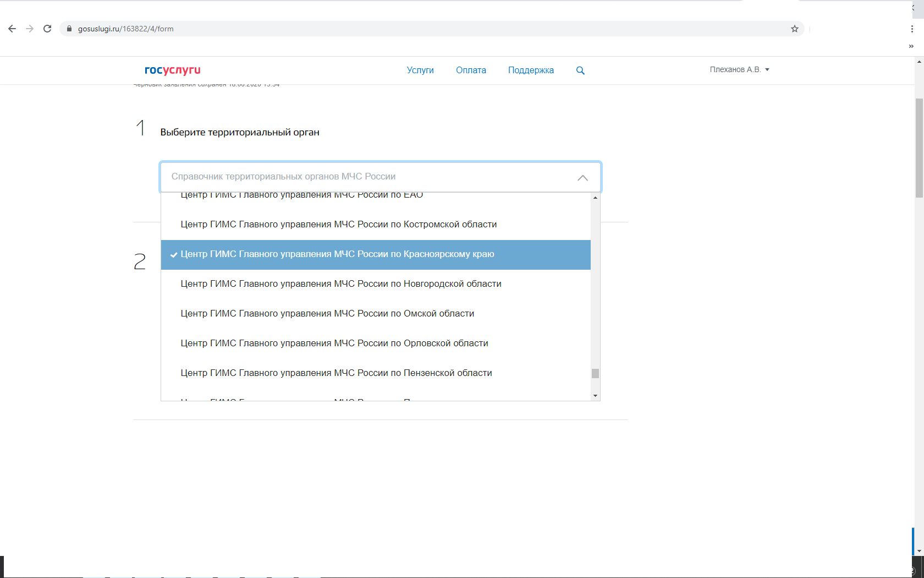
Task: Select the Пензенской области option
Action: [x=376, y=373]
